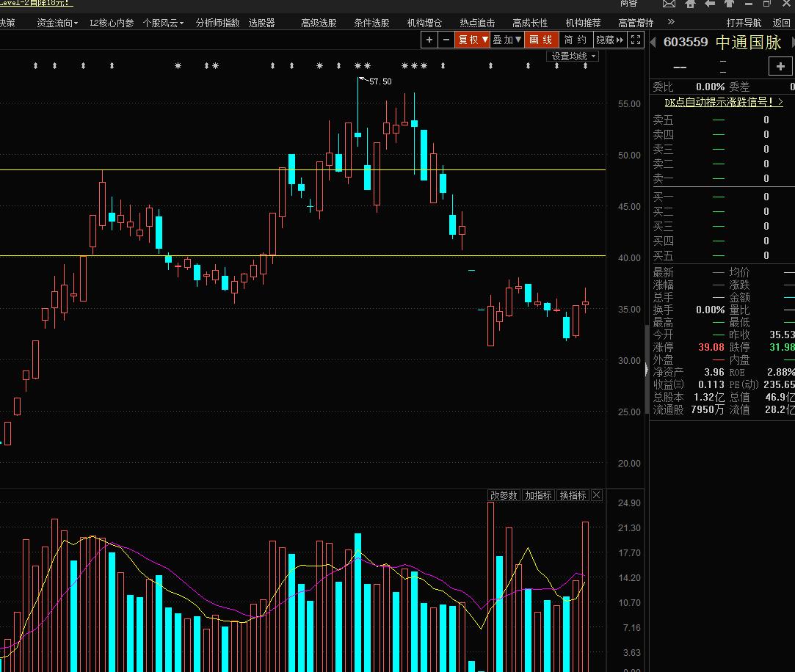
Task: Expand the 叠加 overlay dropdown
Action: click(507, 40)
